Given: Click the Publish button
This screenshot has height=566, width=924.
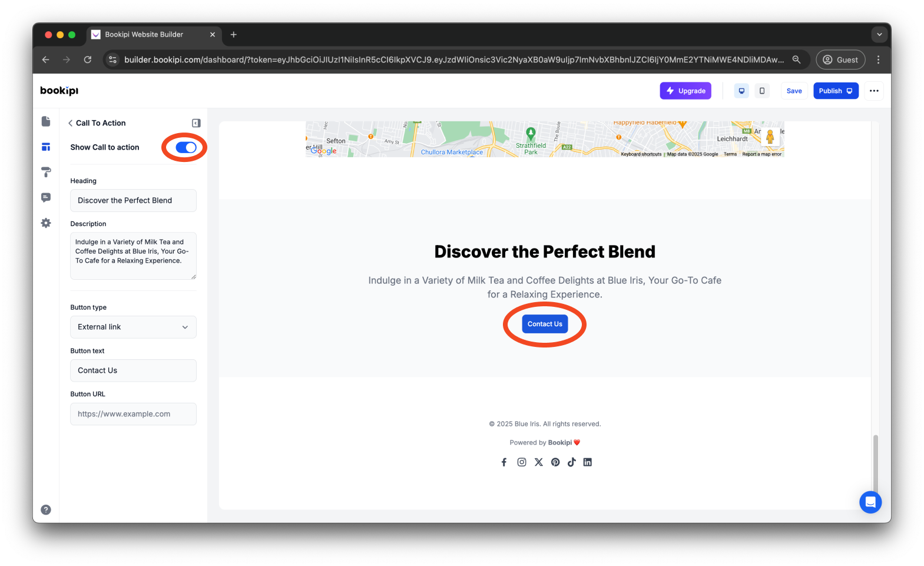Looking at the screenshot, I should [836, 91].
